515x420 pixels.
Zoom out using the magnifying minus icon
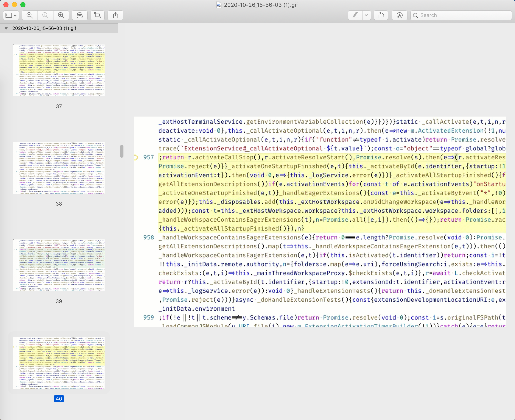[x=29, y=15]
